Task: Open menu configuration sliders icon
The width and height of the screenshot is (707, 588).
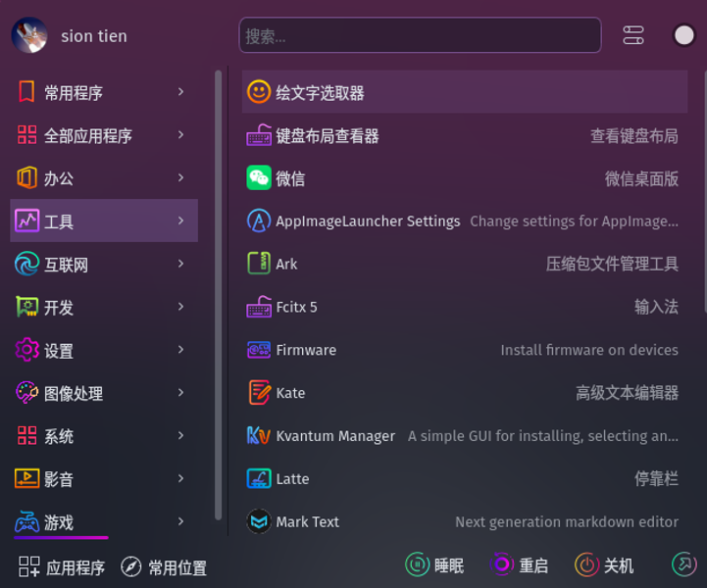Action: coord(633,36)
